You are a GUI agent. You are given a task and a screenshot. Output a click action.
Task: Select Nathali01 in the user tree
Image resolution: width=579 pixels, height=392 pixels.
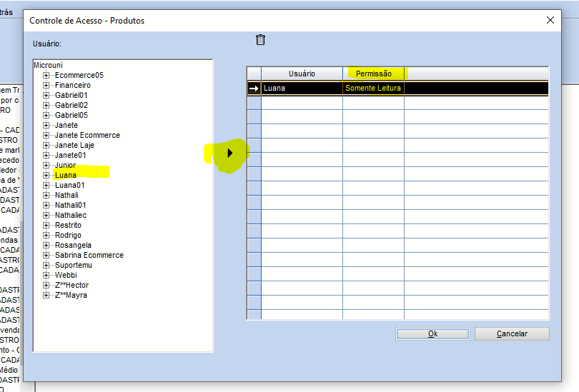[x=71, y=205]
